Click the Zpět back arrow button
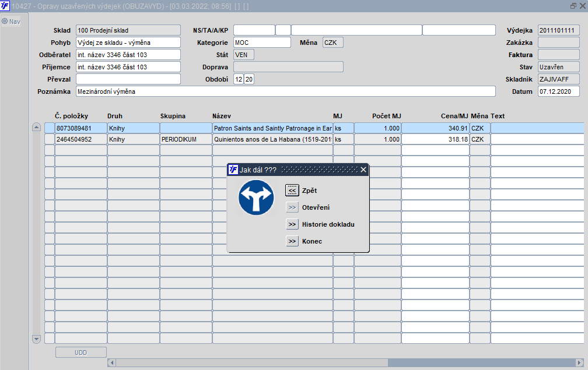 click(292, 190)
